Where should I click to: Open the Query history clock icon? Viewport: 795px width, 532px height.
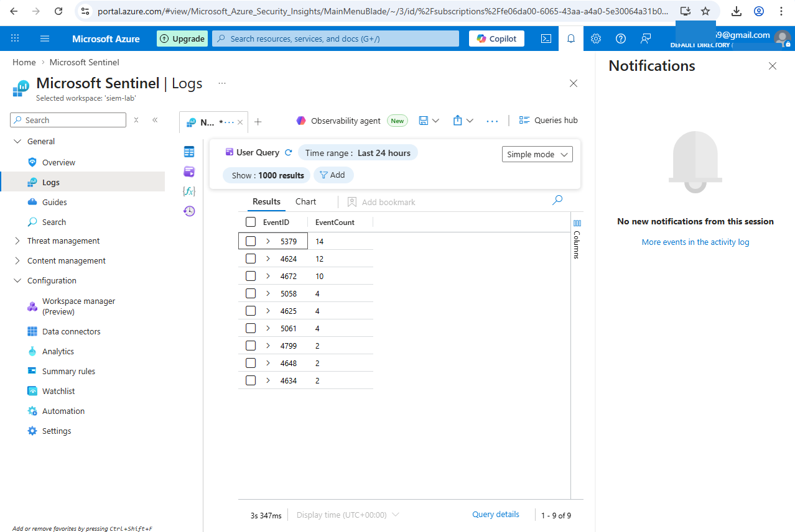(189, 211)
